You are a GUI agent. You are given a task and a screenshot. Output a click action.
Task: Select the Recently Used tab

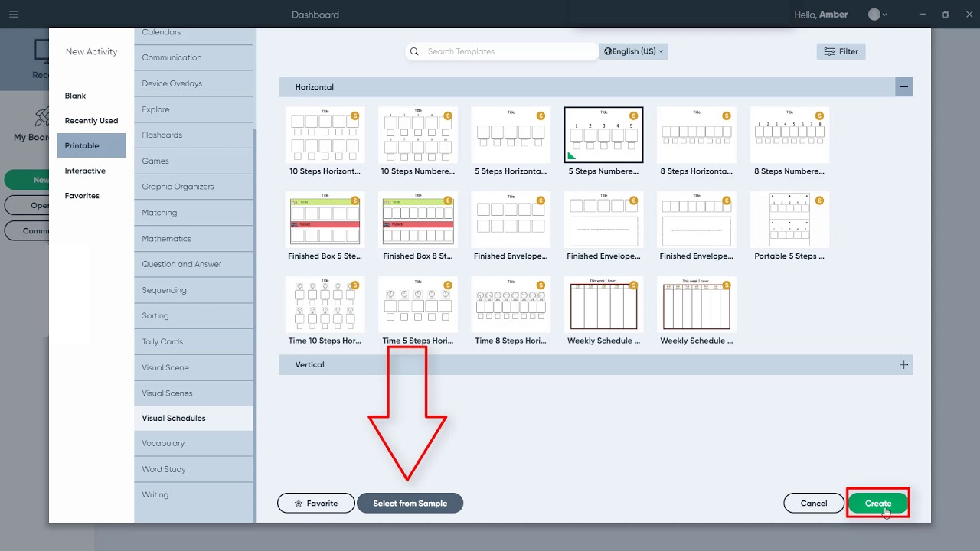[91, 121]
